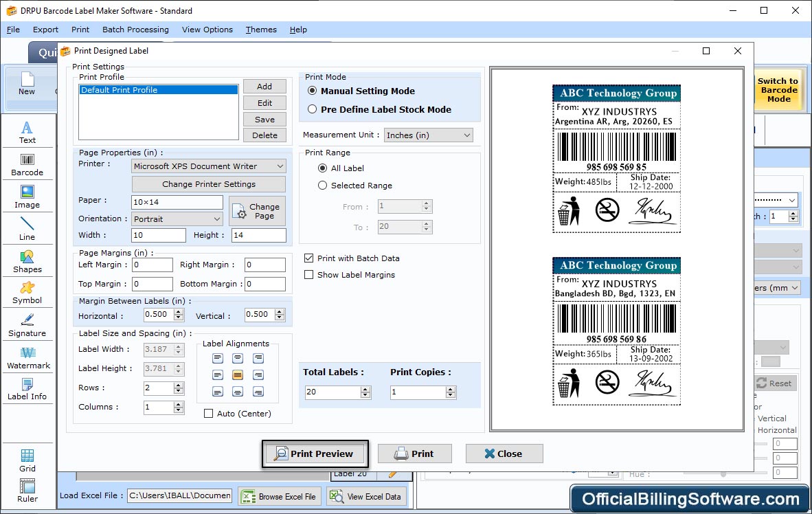The height and width of the screenshot is (514, 812).
Task: Click Add print profile button
Action: [x=264, y=87]
